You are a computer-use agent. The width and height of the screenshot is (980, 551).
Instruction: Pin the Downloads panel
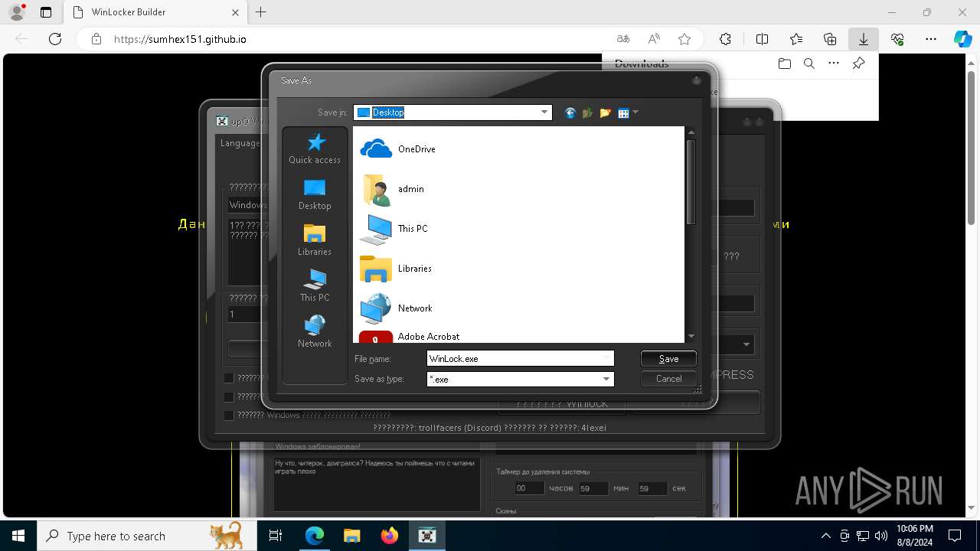858,64
